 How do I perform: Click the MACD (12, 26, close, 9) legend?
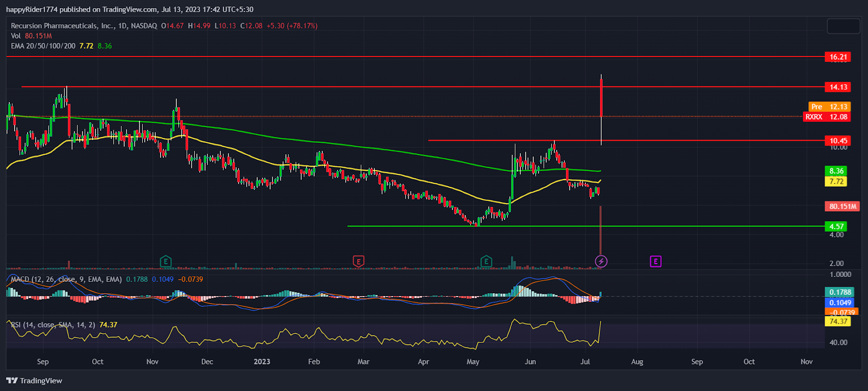(107, 279)
